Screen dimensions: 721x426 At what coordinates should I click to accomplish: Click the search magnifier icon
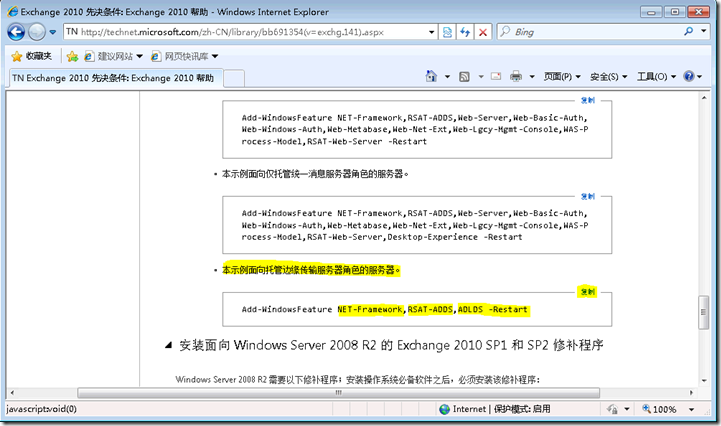[x=688, y=31]
